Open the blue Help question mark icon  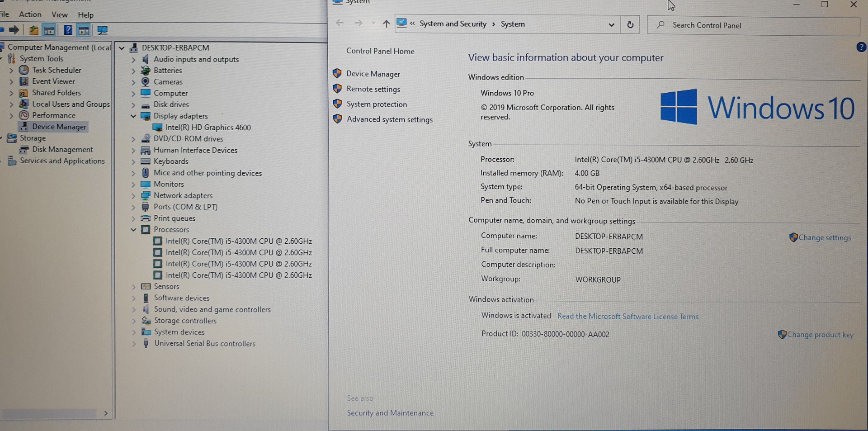68,30
